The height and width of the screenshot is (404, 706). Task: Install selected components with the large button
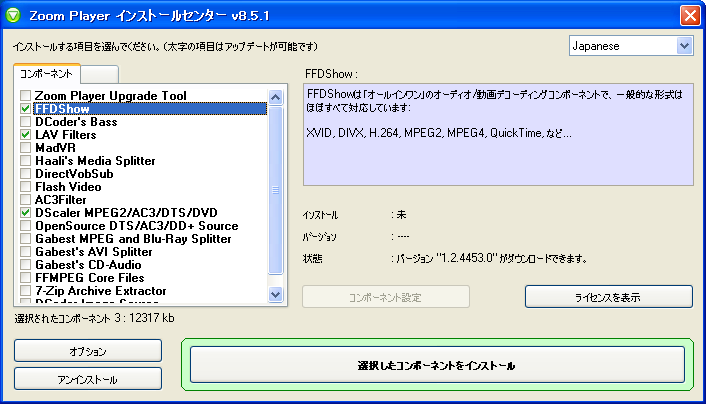coord(437,365)
